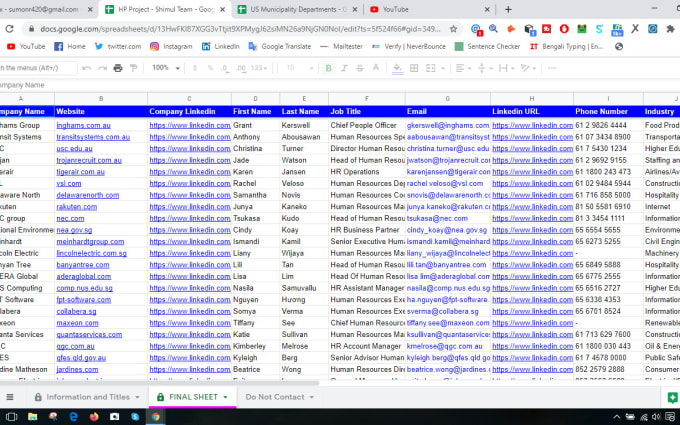Image resolution: width=680 pixels, height=425 pixels.
Task: Click the search the menus box
Action: (38, 68)
